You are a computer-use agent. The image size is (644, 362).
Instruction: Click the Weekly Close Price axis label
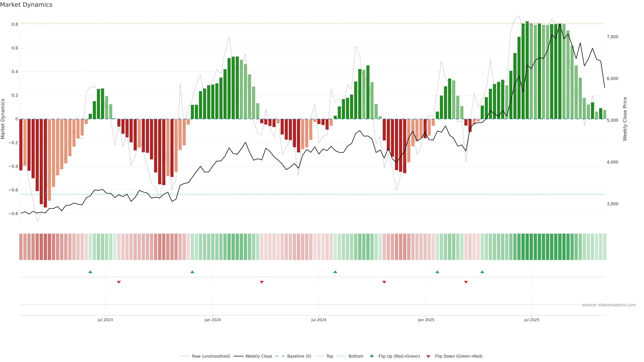tap(625, 119)
